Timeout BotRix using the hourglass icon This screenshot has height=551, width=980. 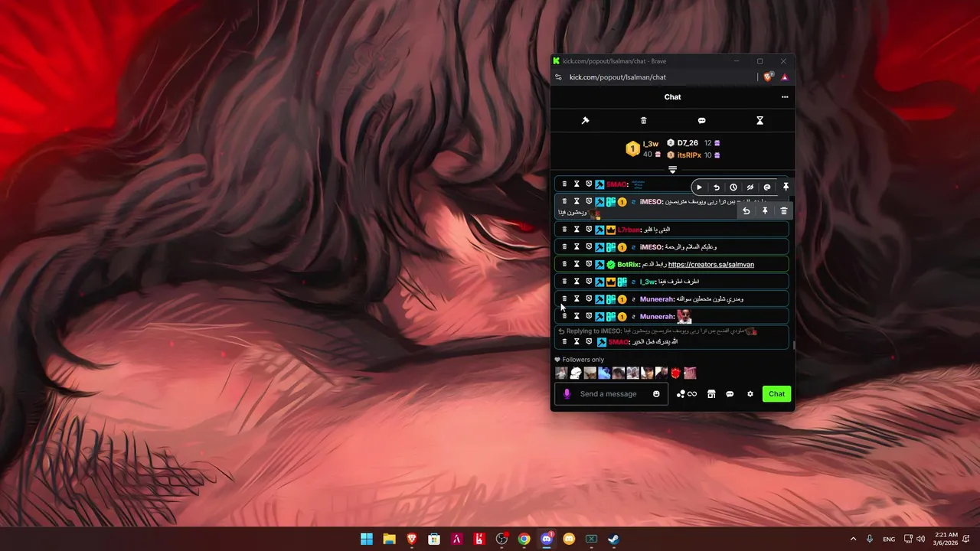pos(577,264)
